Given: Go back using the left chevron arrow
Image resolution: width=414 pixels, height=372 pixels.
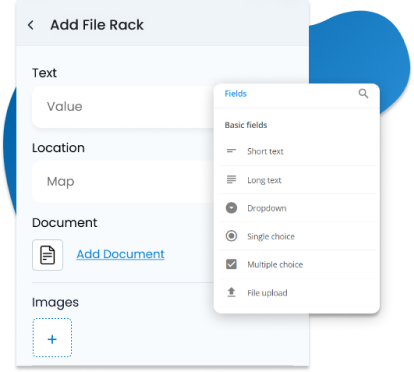Looking at the screenshot, I should pos(31,25).
